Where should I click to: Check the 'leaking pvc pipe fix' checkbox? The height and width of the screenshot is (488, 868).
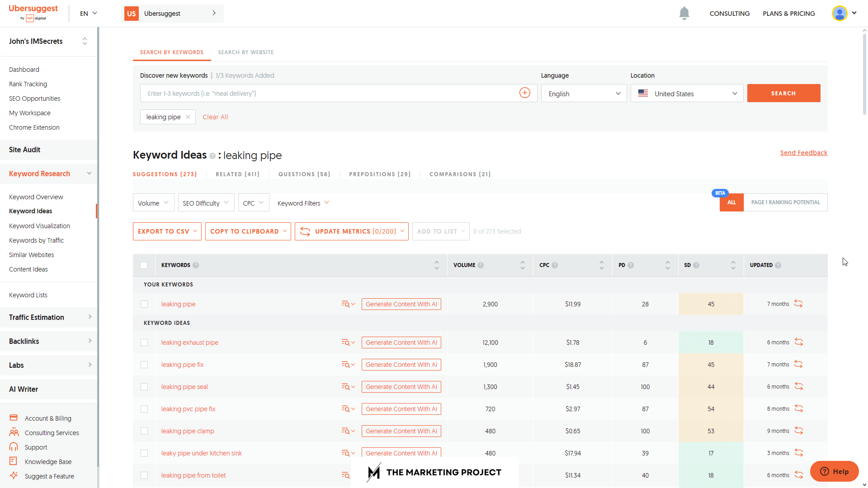(x=144, y=409)
